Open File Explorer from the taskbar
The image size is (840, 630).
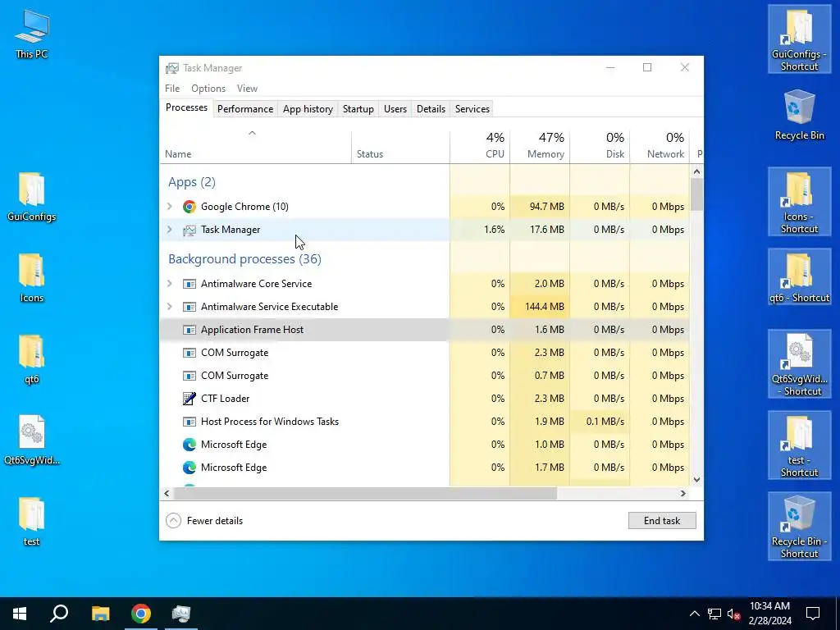click(x=100, y=614)
